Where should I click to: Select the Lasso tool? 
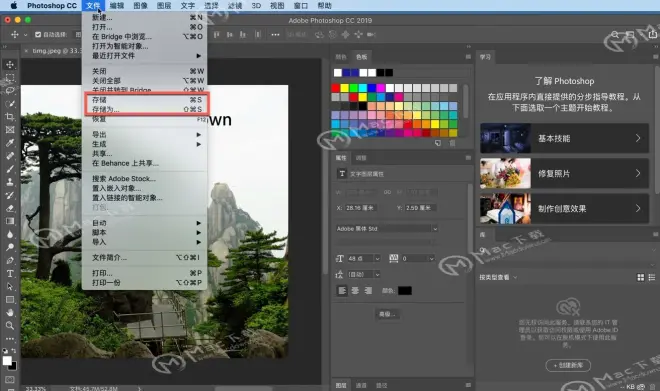[10, 90]
